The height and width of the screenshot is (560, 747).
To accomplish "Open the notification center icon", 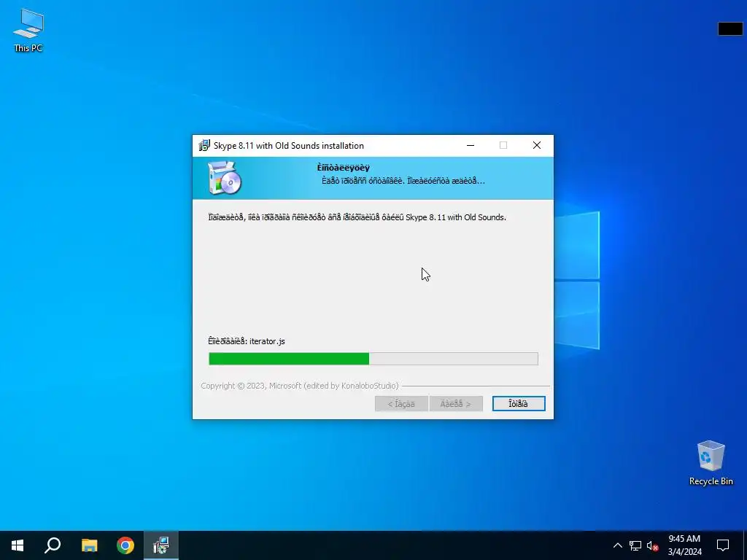I will (723, 545).
